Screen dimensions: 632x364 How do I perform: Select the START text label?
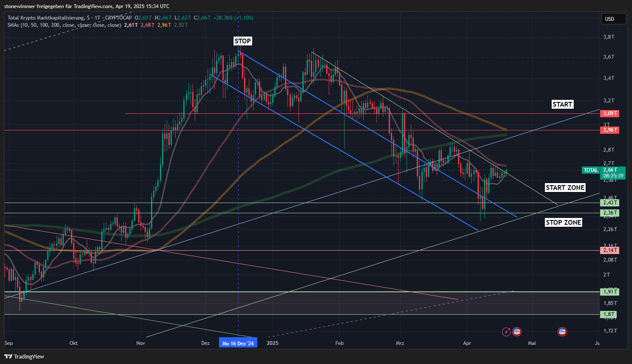tap(562, 104)
